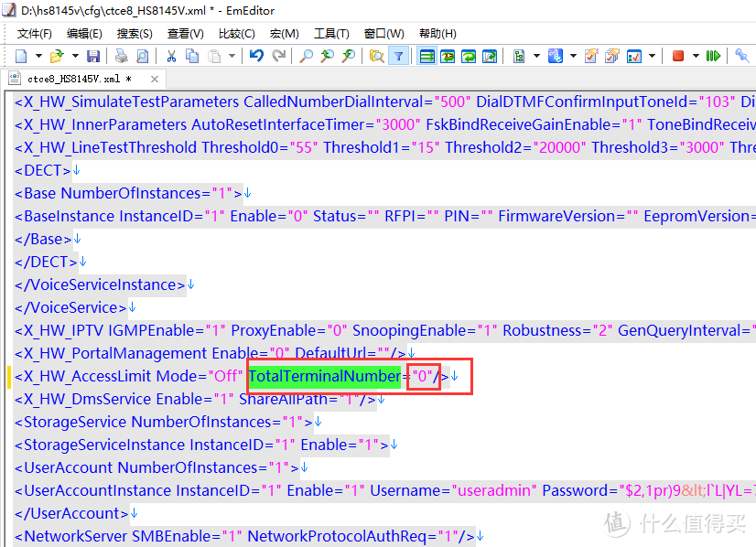Toggle the Filter funnel button
Screen dimensions: 756x547
tap(399, 56)
